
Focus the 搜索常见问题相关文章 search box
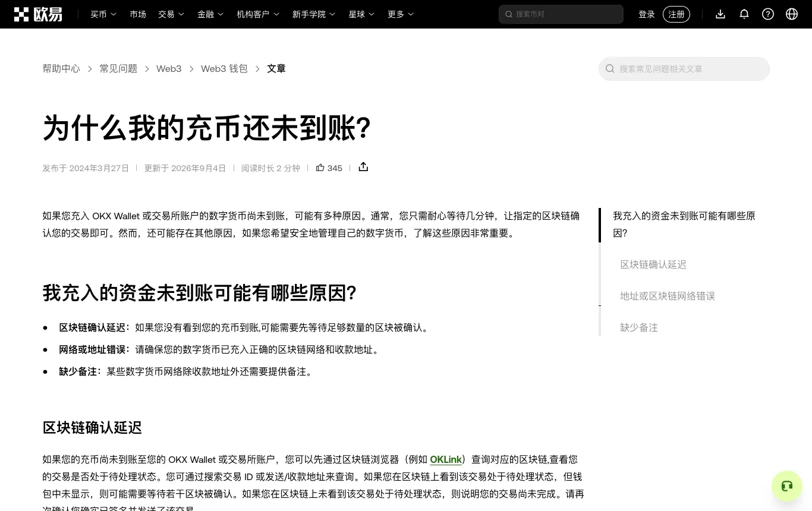684,69
